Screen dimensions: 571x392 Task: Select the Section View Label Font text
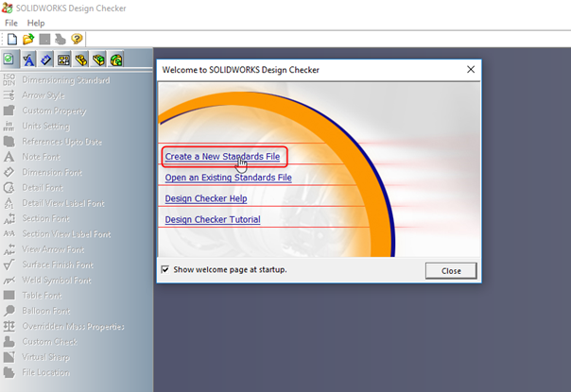(66, 234)
